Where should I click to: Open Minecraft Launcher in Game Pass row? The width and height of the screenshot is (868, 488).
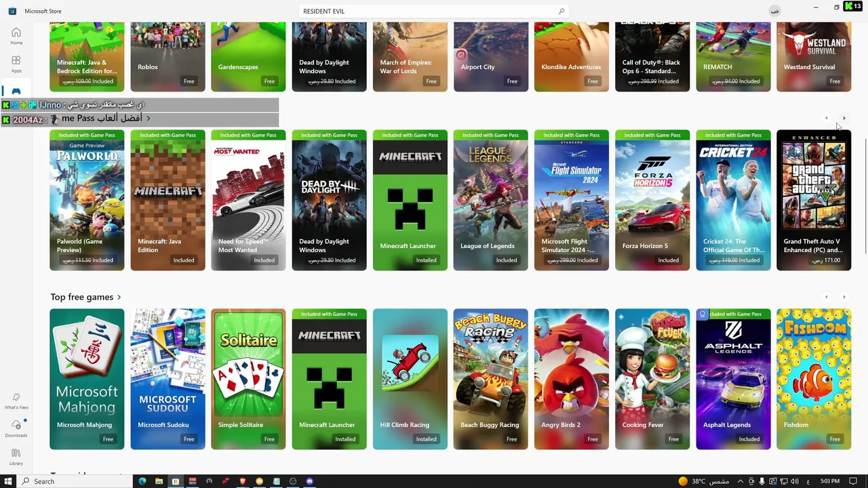point(410,200)
